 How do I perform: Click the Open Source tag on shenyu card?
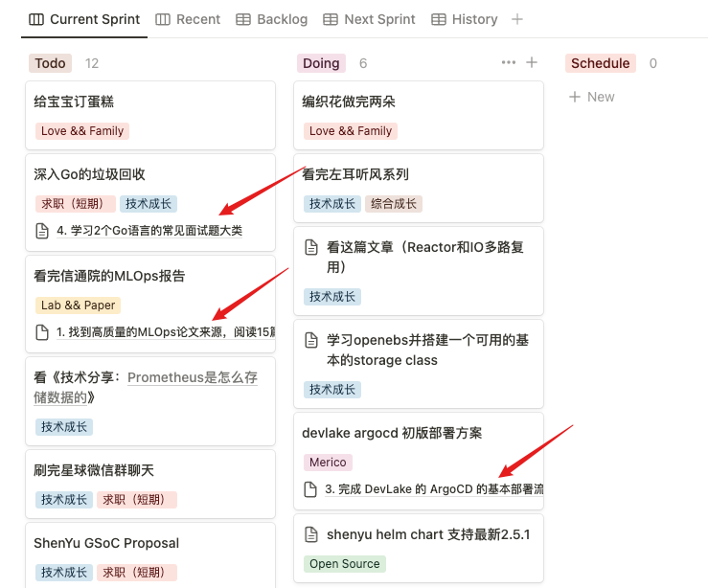point(344,564)
